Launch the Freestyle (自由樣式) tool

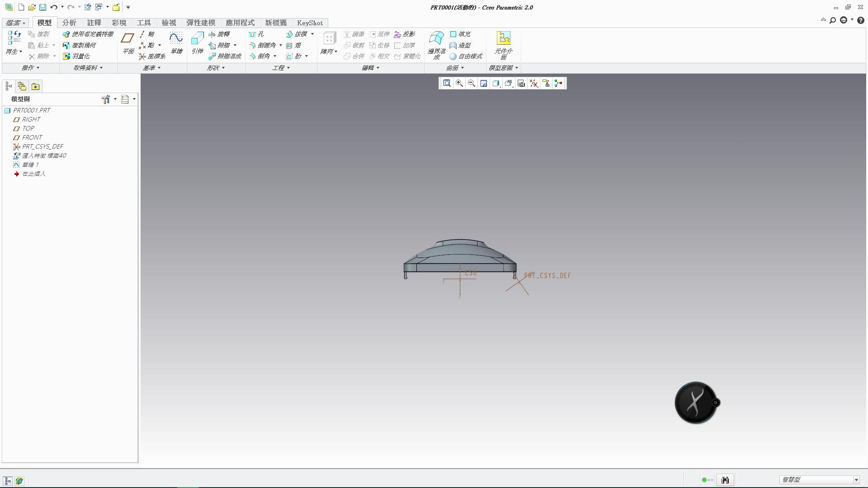(466, 56)
